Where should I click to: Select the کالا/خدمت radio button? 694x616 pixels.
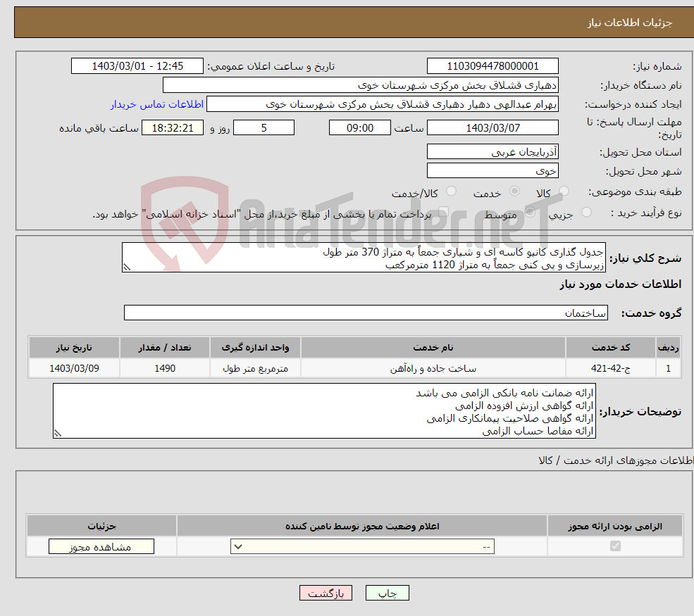[x=451, y=191]
